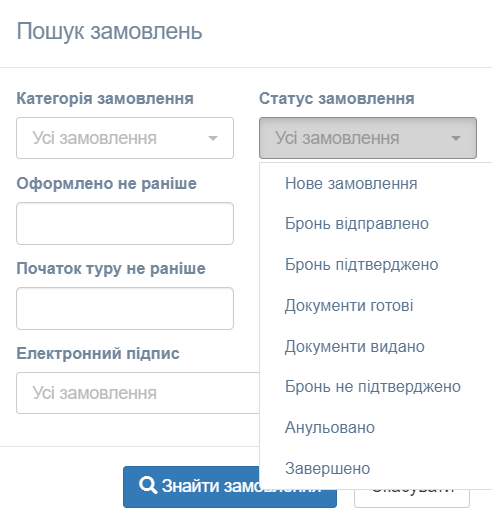Click the cancel button behind the dropdown list
This screenshot has width=492, height=529.
click(x=412, y=499)
